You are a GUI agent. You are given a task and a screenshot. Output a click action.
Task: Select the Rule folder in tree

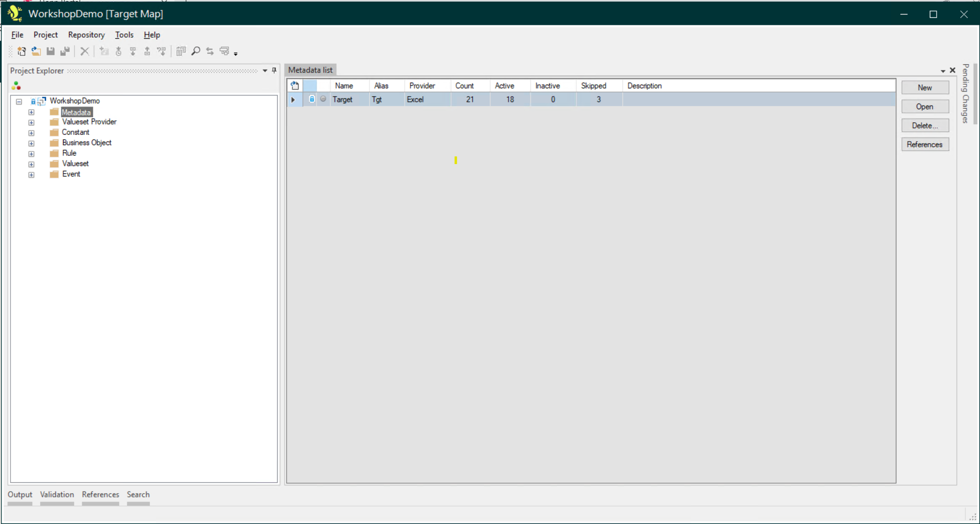(x=69, y=153)
